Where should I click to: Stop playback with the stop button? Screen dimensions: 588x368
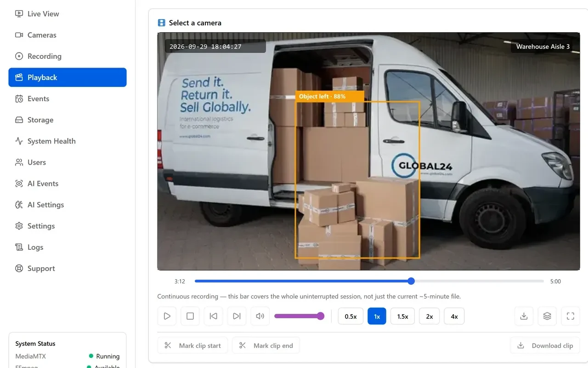(190, 316)
